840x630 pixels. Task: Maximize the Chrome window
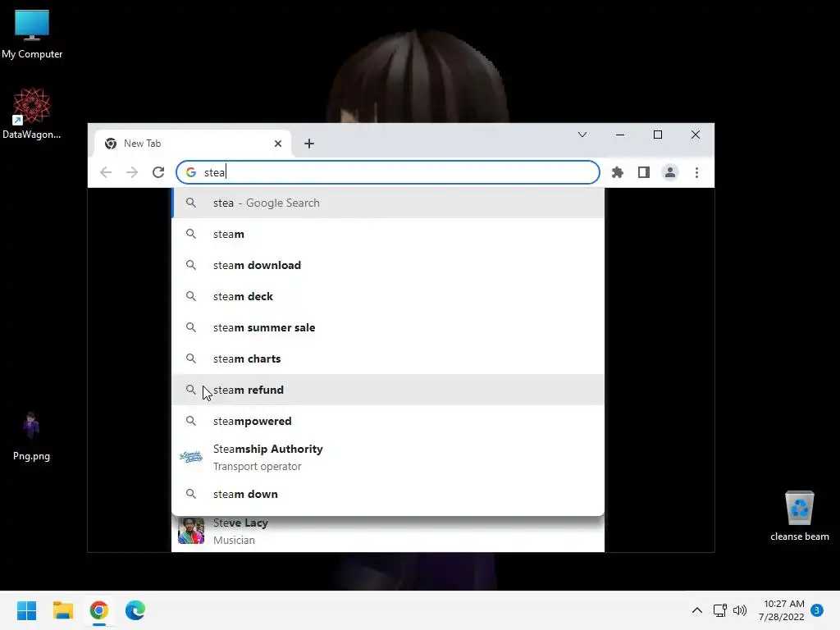[x=658, y=135]
